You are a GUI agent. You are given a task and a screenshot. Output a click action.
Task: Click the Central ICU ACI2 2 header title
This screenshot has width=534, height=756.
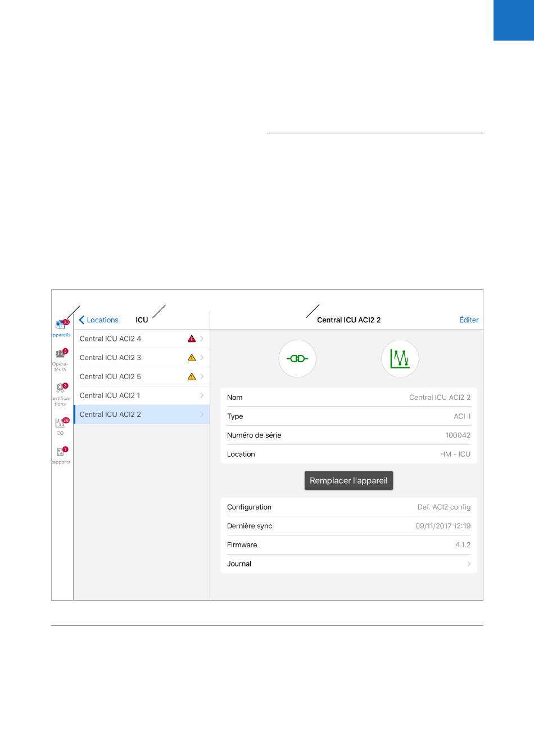click(349, 320)
